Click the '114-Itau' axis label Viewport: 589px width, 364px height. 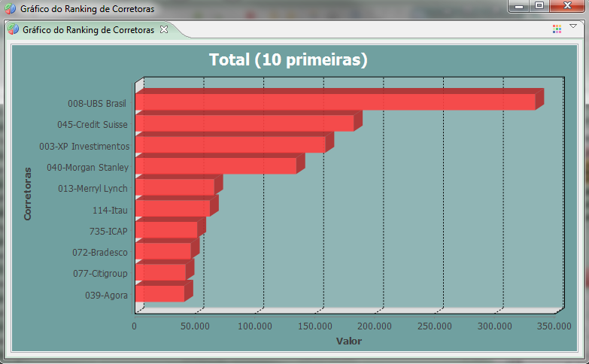110,210
